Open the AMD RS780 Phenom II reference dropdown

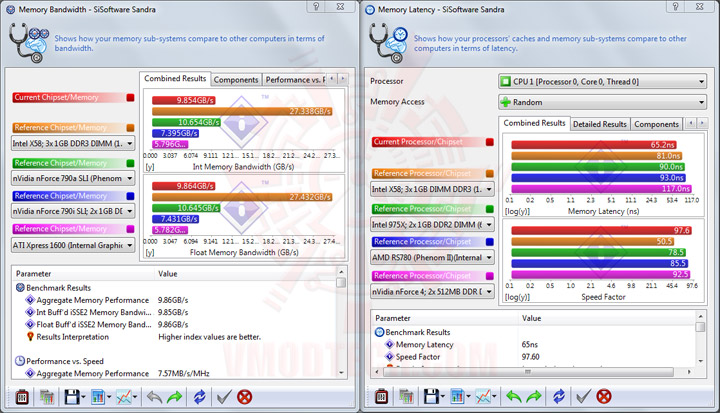coord(432,258)
